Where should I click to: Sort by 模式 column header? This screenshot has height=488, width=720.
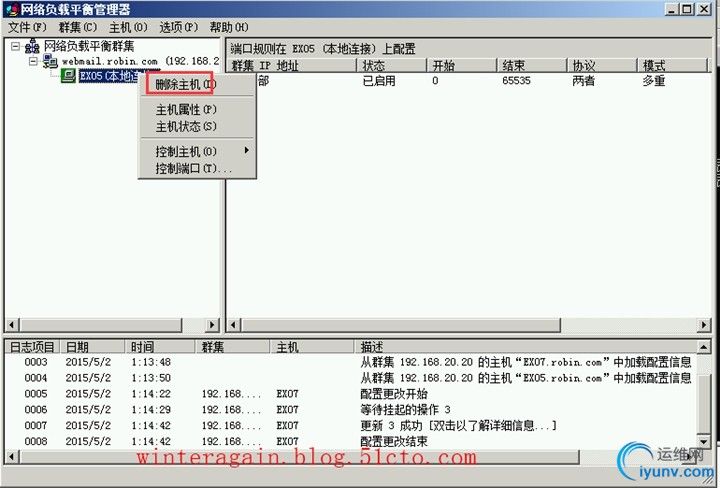(672, 66)
